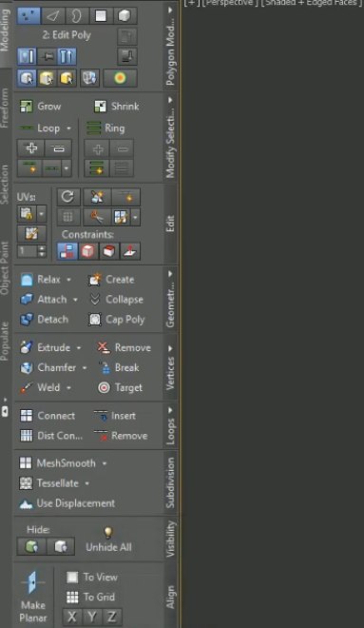Switch to the Populate ribbon tab

5,341
